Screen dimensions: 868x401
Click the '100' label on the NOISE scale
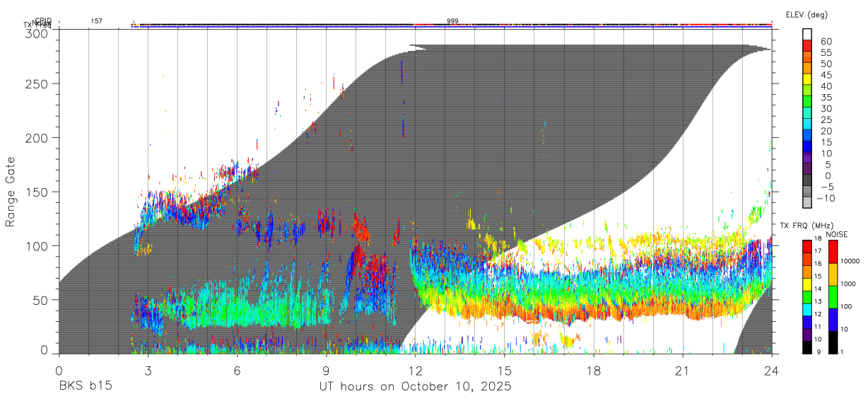845,307
